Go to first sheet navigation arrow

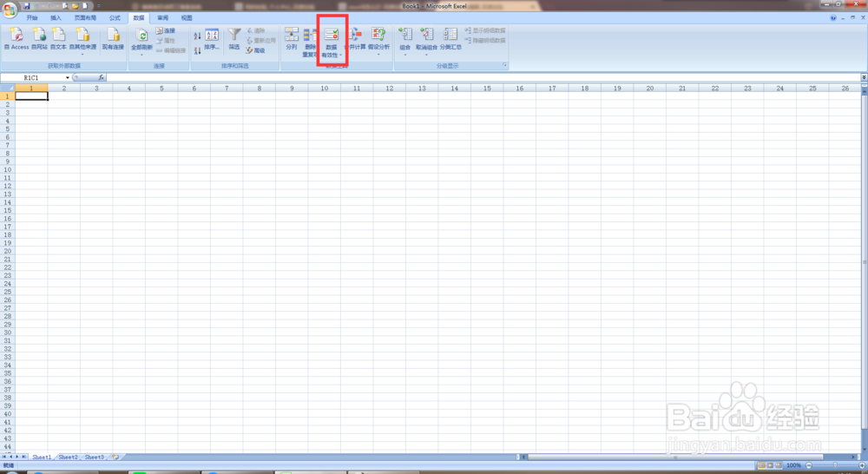[x=3, y=457]
